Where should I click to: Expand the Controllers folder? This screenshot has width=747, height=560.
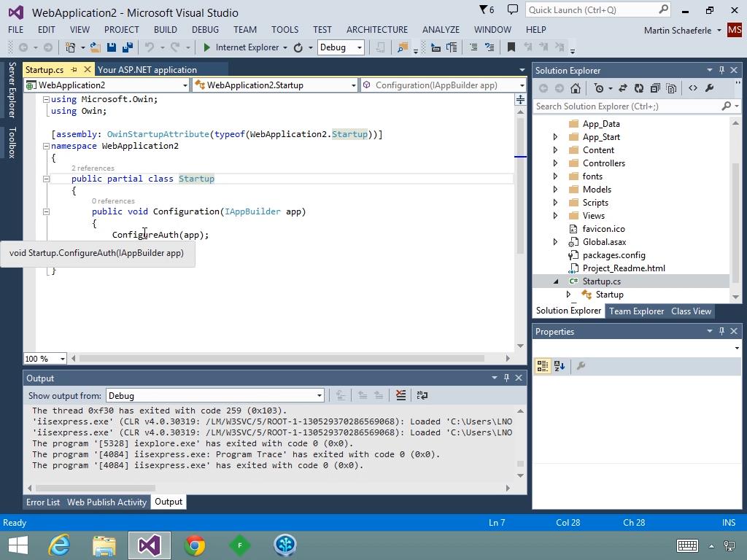(x=555, y=163)
